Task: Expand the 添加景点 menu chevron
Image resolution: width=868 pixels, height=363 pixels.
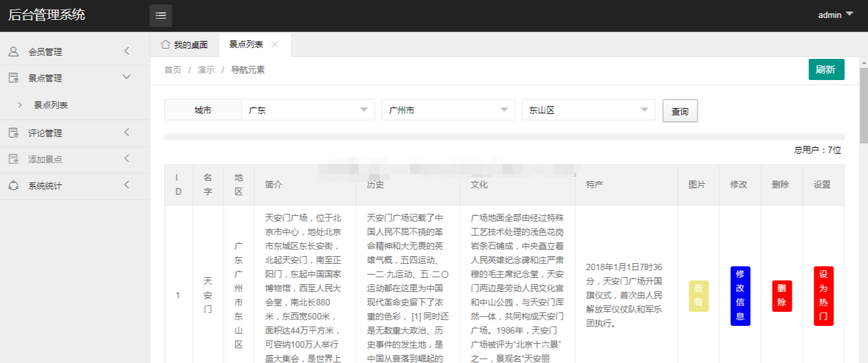Action: [x=126, y=159]
